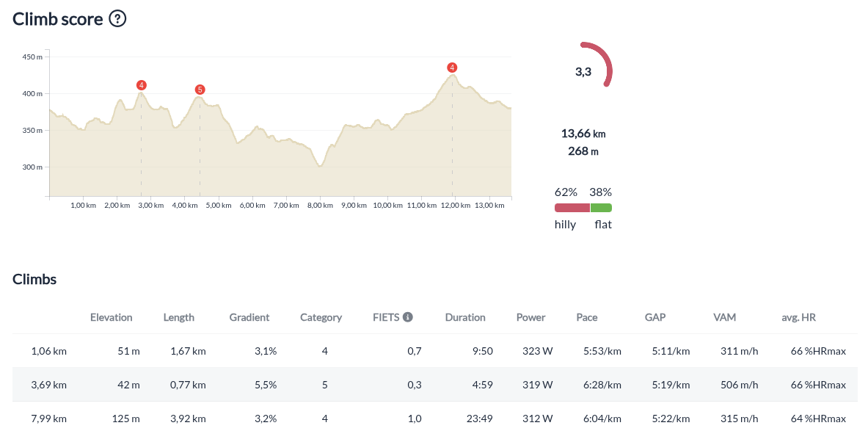Image resolution: width=868 pixels, height=442 pixels.
Task: Select the first category 4 climb marker
Action: coord(140,85)
